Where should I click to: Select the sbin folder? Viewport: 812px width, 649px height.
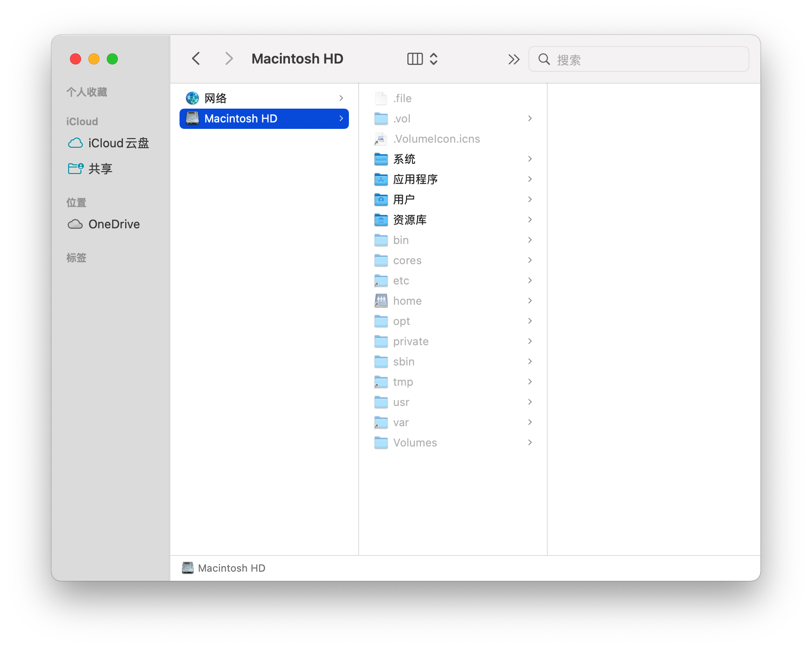453,362
